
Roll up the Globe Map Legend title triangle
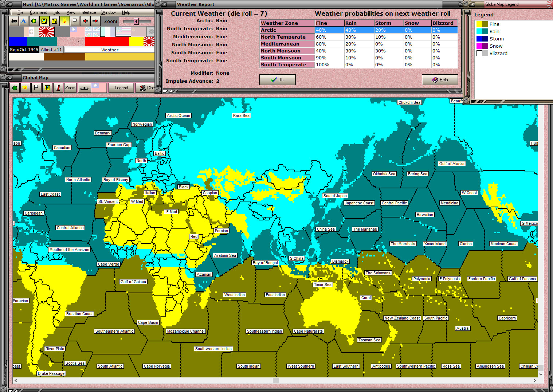click(472, 4)
